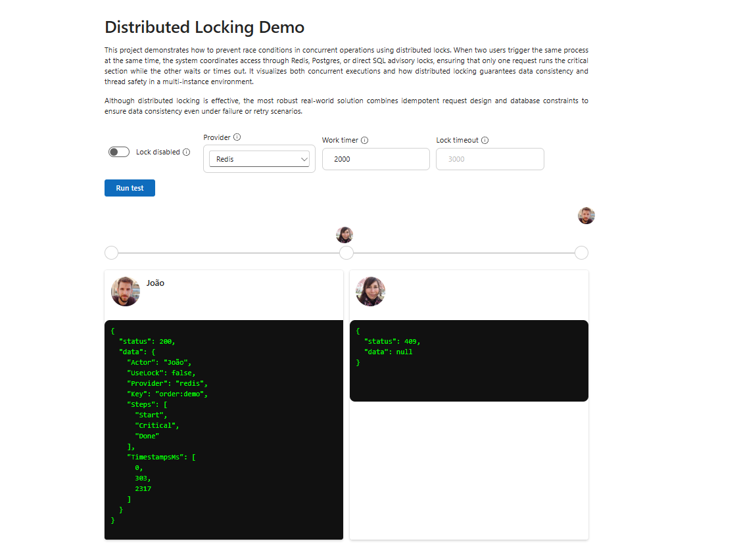737x560 pixels.
Task: Toggle the Lock disabled switch
Action: click(119, 152)
